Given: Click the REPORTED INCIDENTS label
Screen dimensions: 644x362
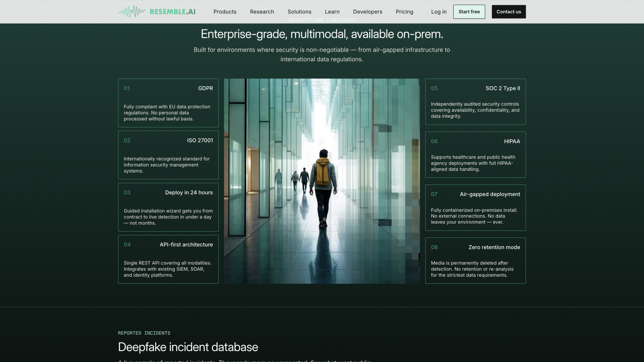Looking at the screenshot, I should (144, 333).
